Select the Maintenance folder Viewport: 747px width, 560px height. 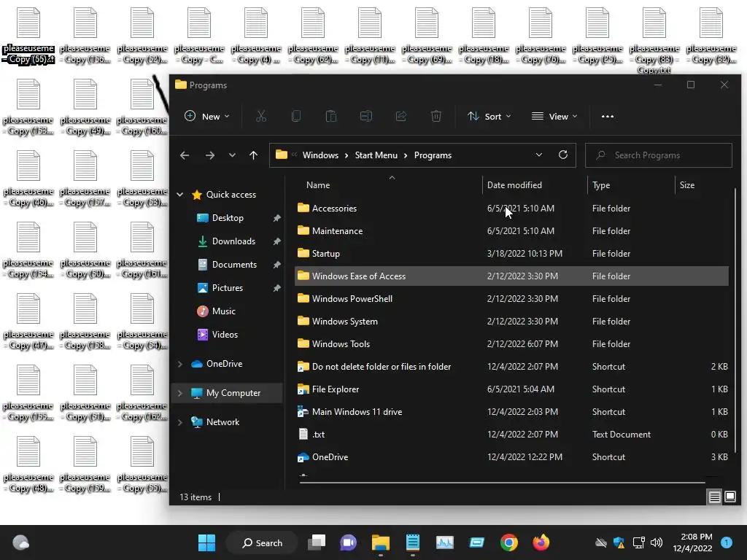coord(511,231)
